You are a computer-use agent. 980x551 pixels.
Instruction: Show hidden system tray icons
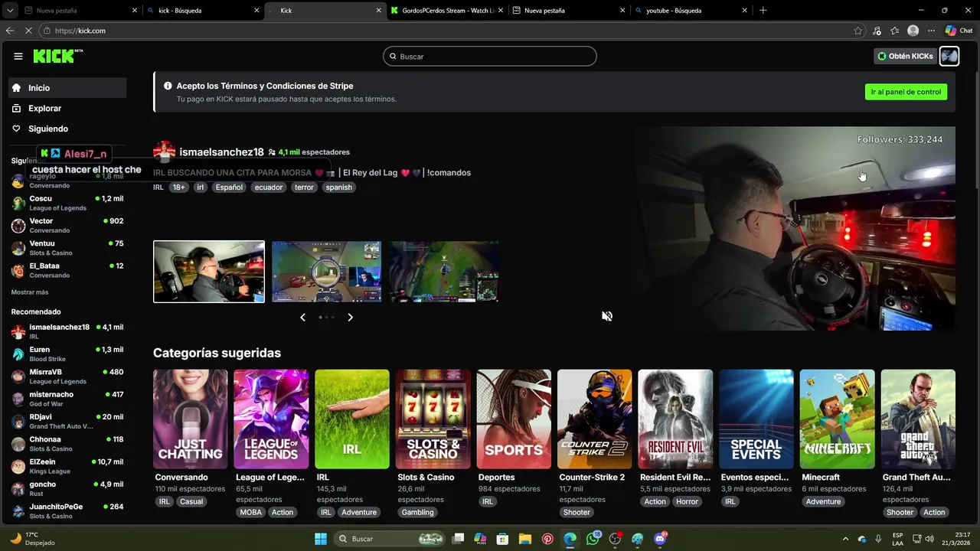[845, 539]
